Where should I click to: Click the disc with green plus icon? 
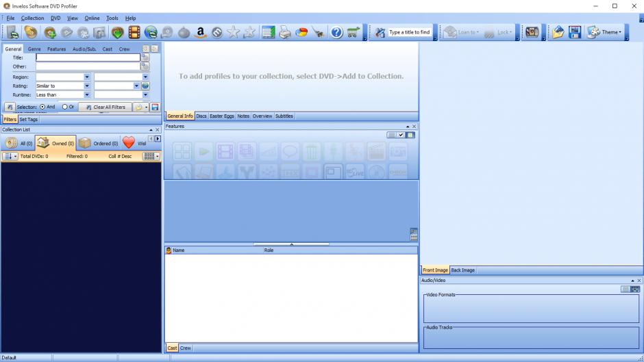point(50,32)
